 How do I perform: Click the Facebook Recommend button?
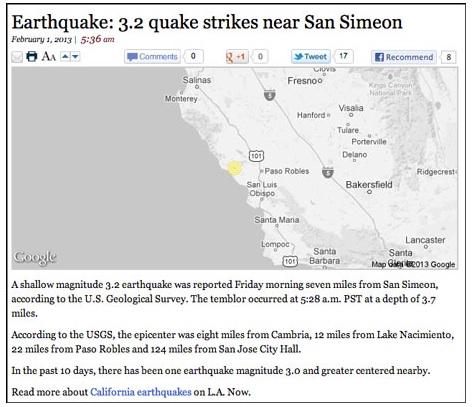point(404,57)
